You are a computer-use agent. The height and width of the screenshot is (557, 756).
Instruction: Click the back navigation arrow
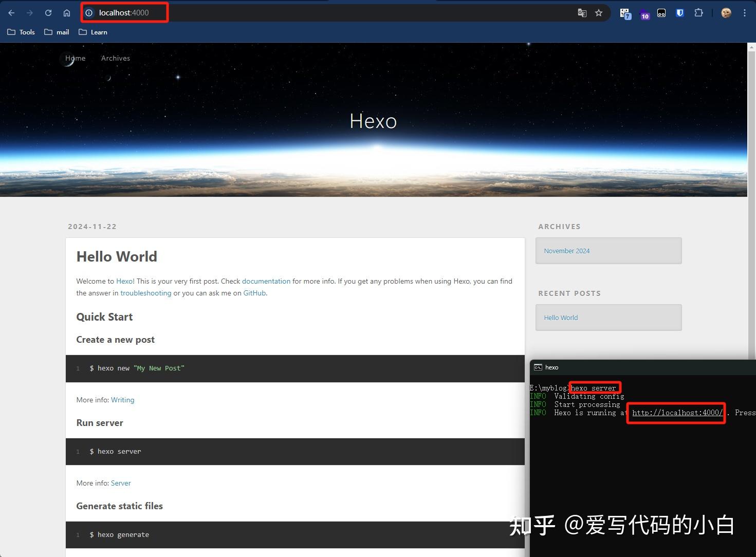tap(11, 12)
